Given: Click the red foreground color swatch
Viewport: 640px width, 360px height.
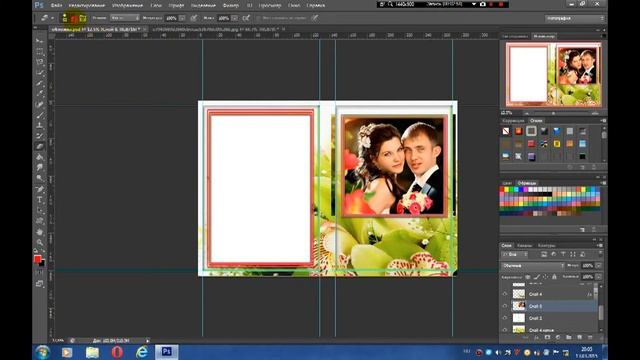Looking at the screenshot, I should (x=37, y=259).
